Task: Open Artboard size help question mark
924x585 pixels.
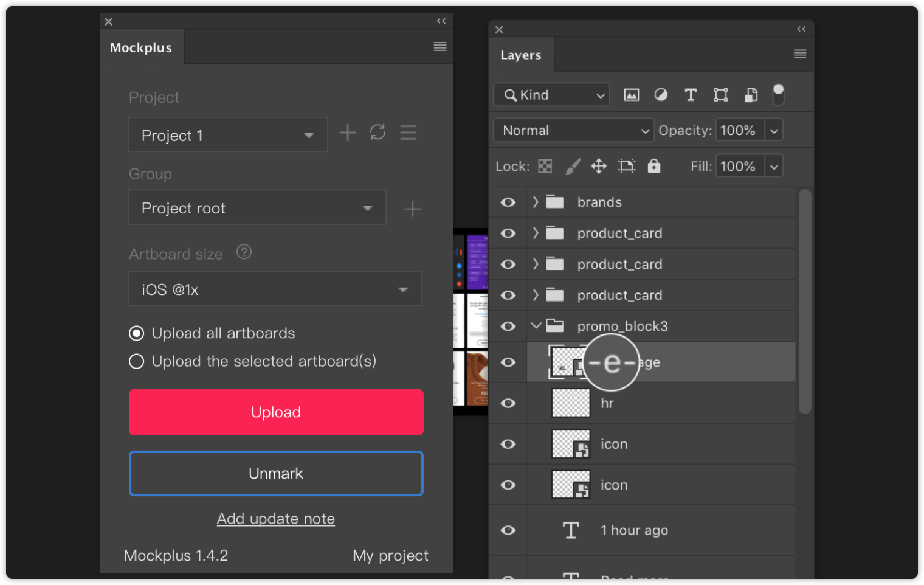Action: 244,252
